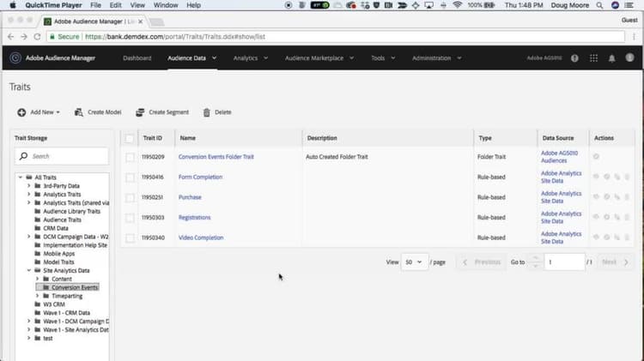The height and width of the screenshot is (361, 644).
Task: Expand the Content subfolder
Action: [37, 279]
